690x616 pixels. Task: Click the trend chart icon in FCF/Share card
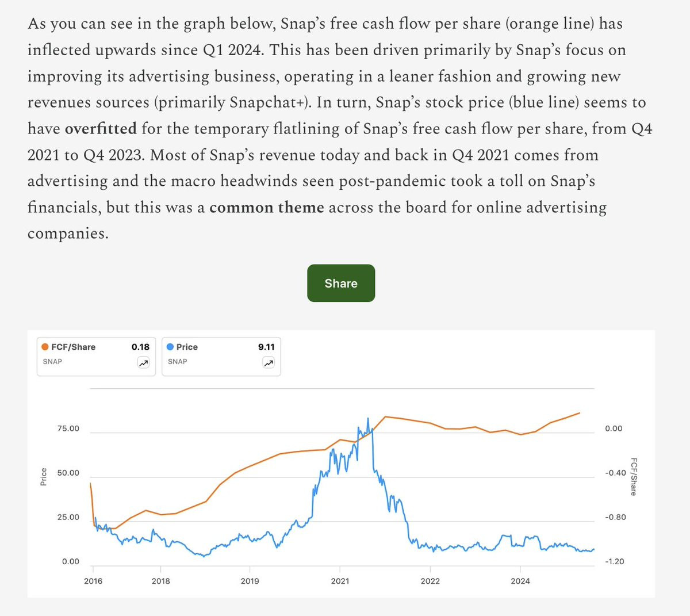pyautogui.click(x=143, y=362)
